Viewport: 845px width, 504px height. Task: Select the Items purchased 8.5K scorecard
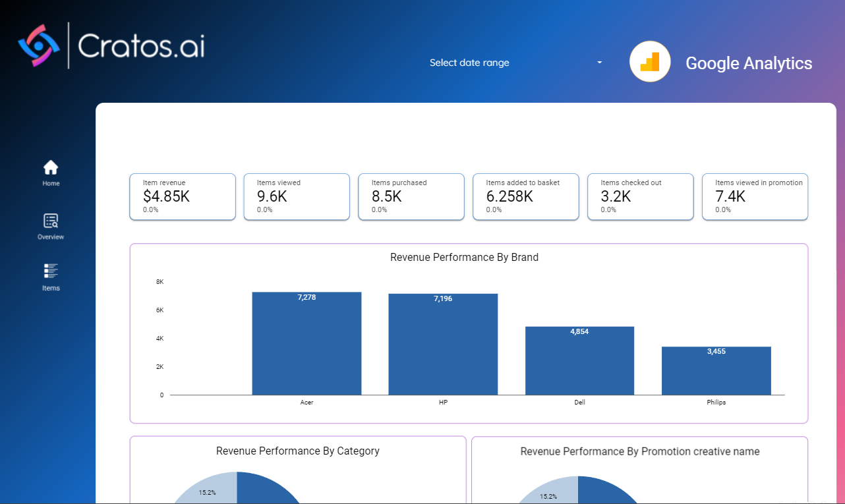[x=411, y=197]
